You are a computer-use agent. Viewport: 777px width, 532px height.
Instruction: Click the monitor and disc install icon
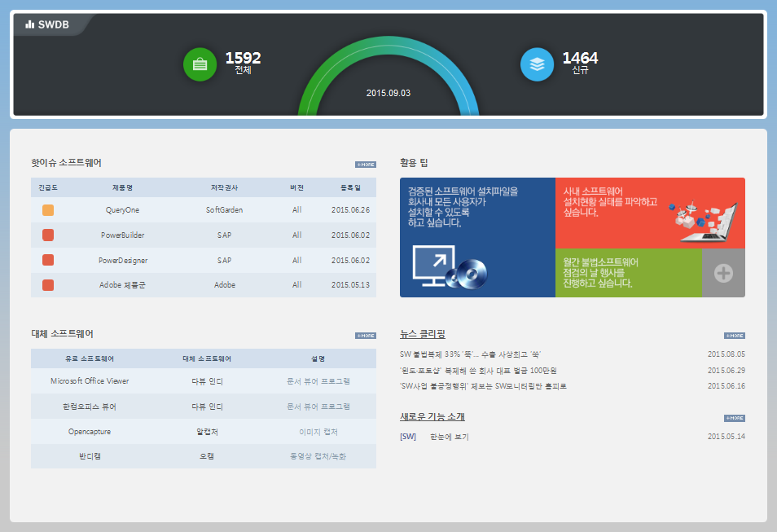pos(450,267)
